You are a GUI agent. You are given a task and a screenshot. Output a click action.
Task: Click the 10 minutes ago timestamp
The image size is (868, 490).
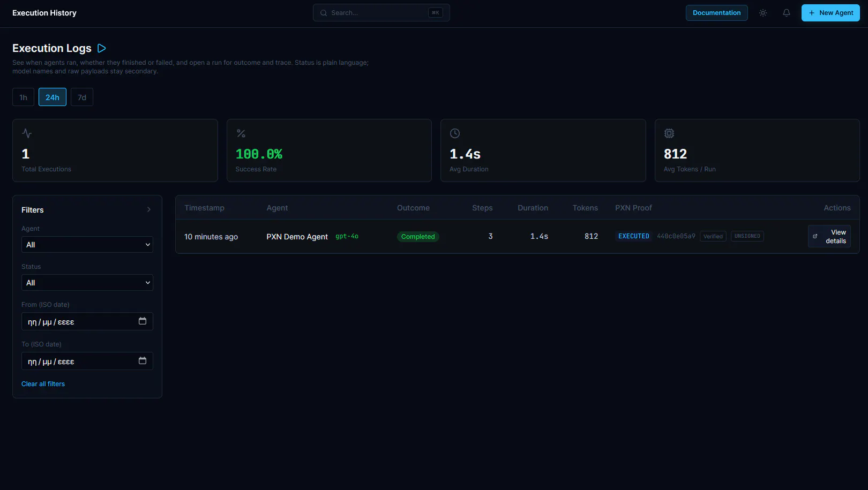pyautogui.click(x=211, y=237)
